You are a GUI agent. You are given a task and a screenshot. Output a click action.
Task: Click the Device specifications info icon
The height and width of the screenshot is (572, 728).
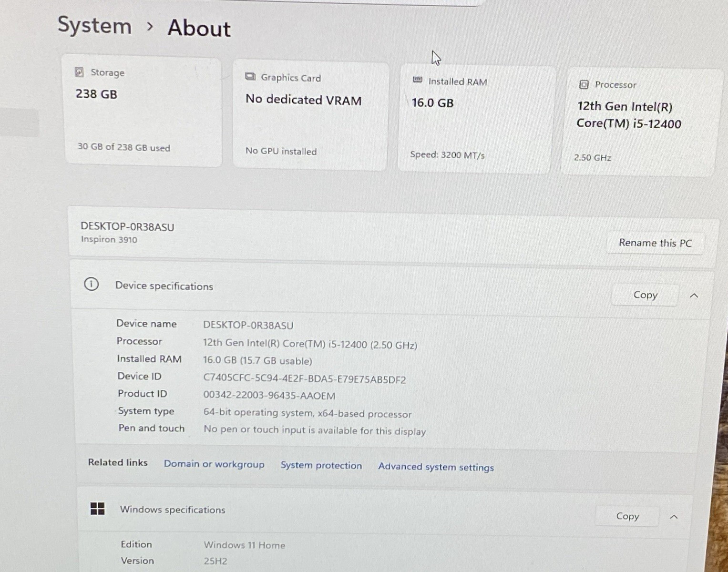91,285
